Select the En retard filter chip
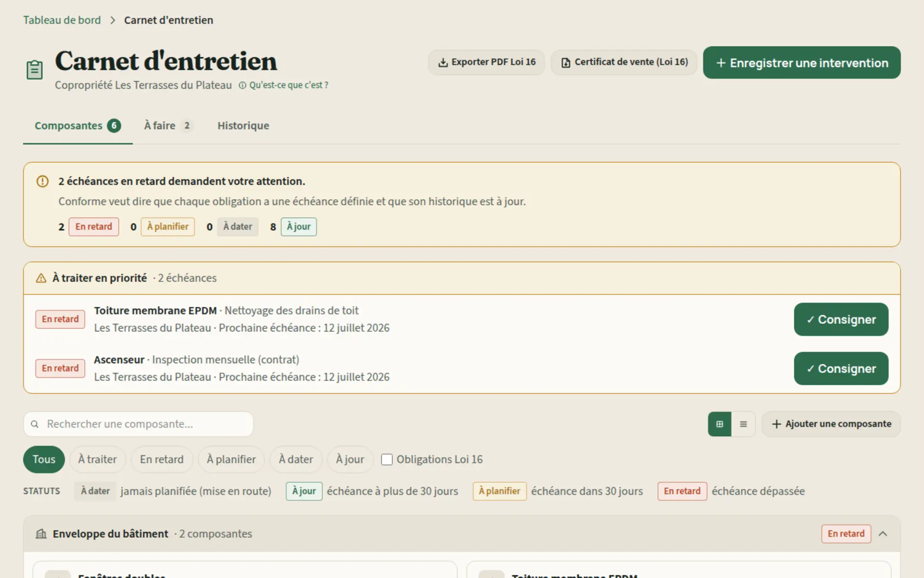The height and width of the screenshot is (578, 924). [162, 460]
